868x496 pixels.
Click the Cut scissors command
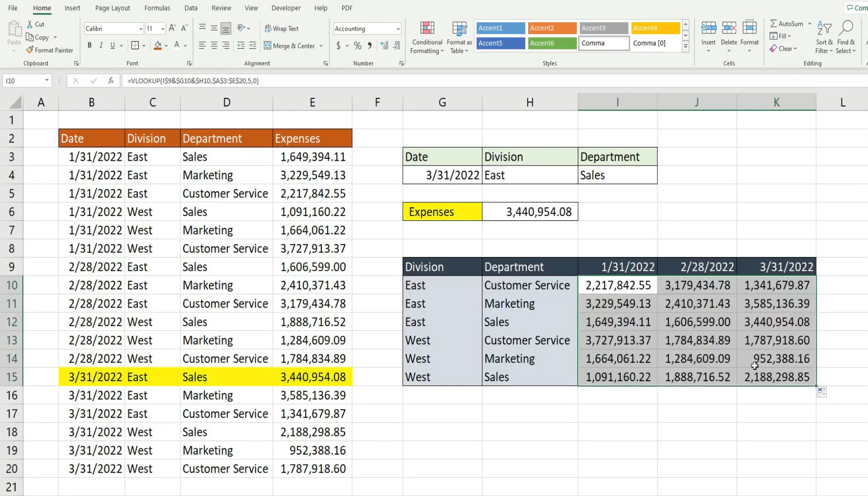[36, 24]
